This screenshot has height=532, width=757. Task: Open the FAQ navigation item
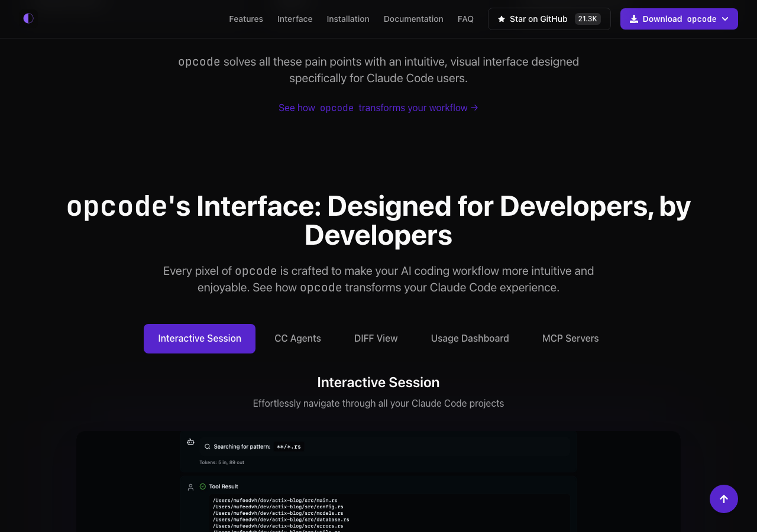click(465, 19)
